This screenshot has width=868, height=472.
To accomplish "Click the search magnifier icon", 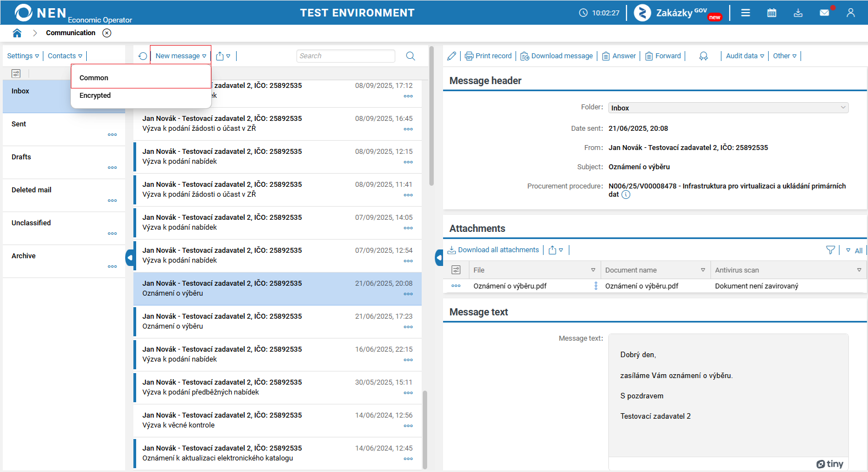I will click(411, 56).
